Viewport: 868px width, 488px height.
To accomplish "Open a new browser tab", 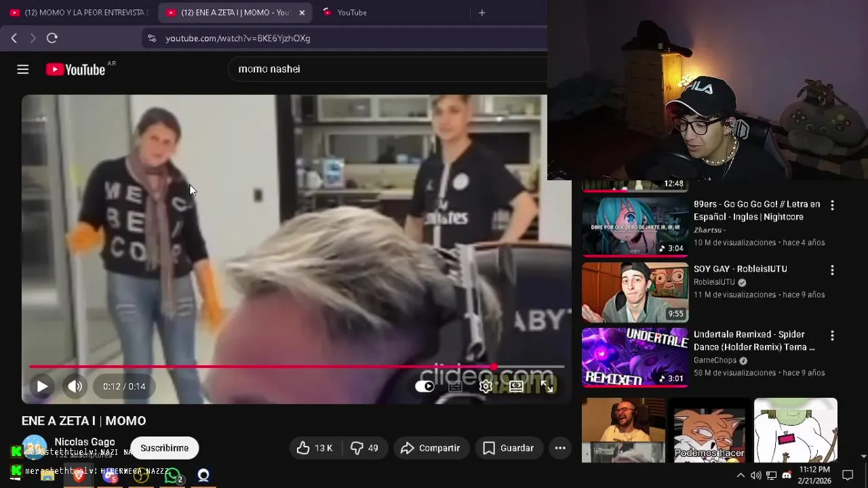I will click(482, 12).
